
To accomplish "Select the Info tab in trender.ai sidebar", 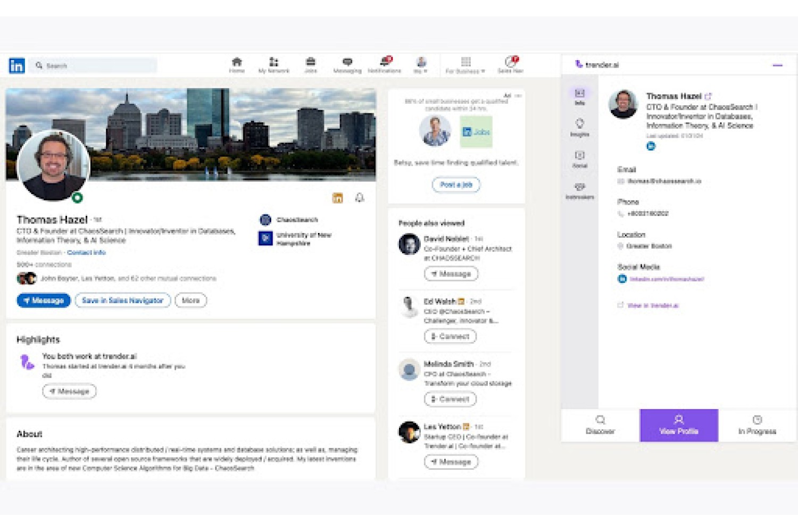I will (x=579, y=97).
